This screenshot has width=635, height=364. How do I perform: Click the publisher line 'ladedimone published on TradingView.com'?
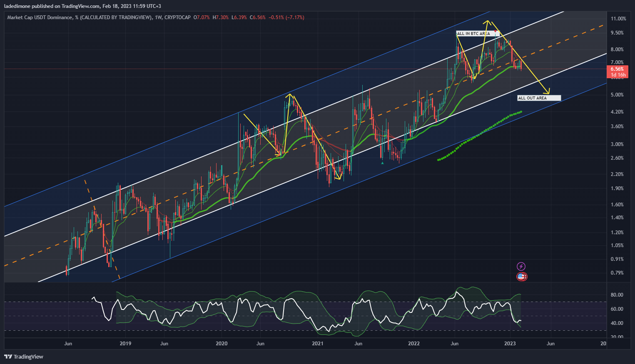click(52, 6)
